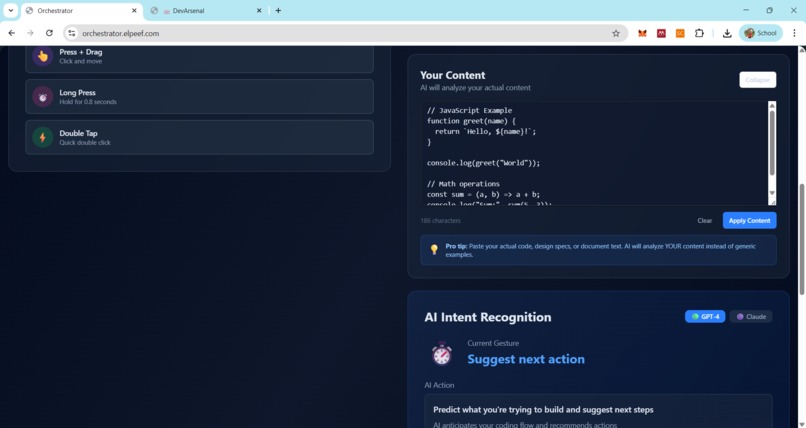Switch AI model to Claude
This screenshot has width=806, height=428.
click(x=751, y=317)
